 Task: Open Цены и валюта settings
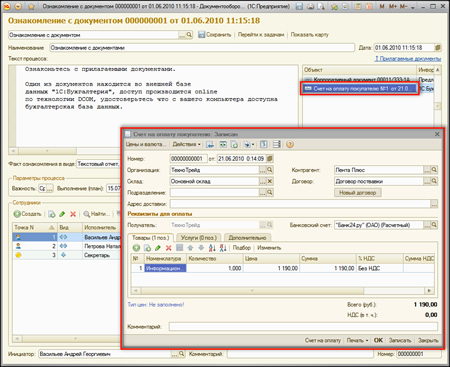point(146,144)
